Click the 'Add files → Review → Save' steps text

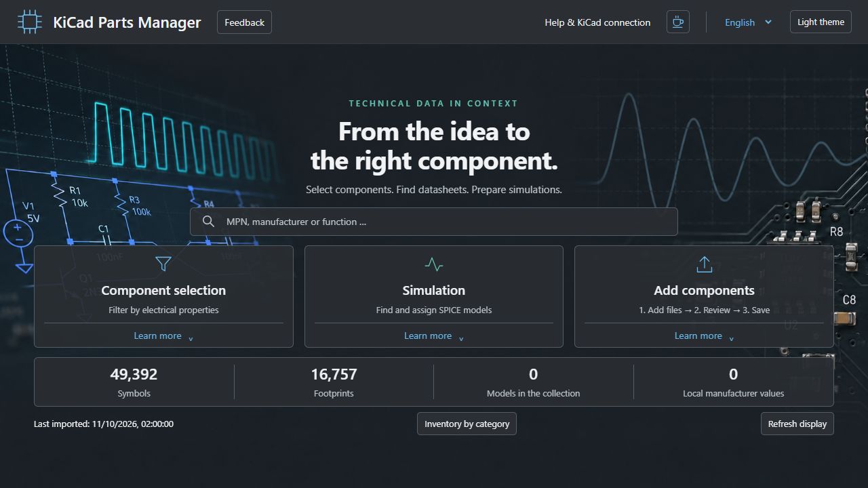click(704, 310)
